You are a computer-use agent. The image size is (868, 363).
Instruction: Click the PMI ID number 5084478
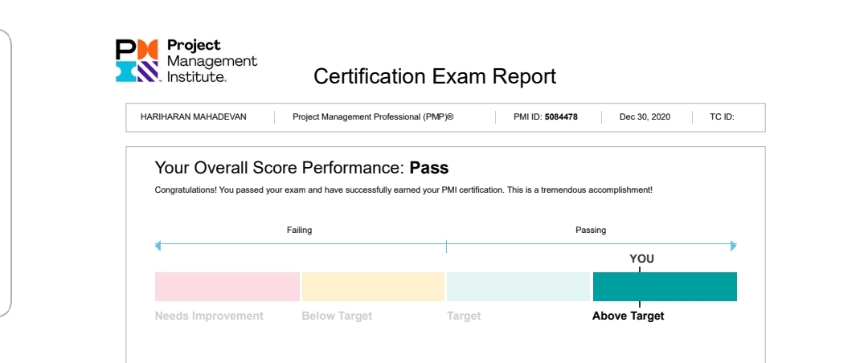(561, 116)
